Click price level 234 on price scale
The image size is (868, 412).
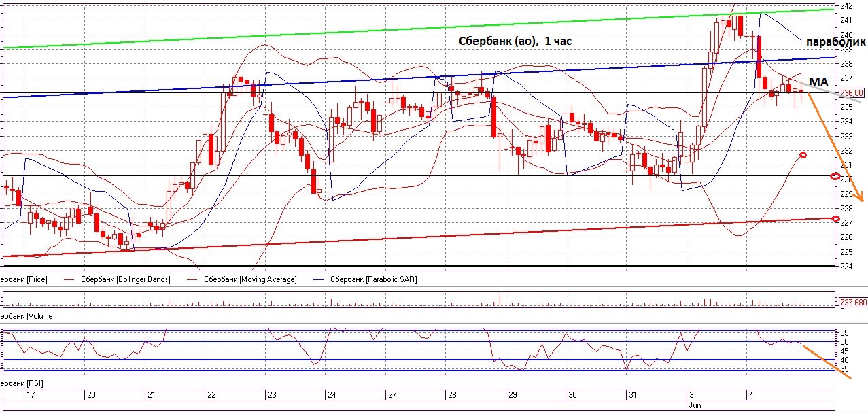tap(847, 122)
